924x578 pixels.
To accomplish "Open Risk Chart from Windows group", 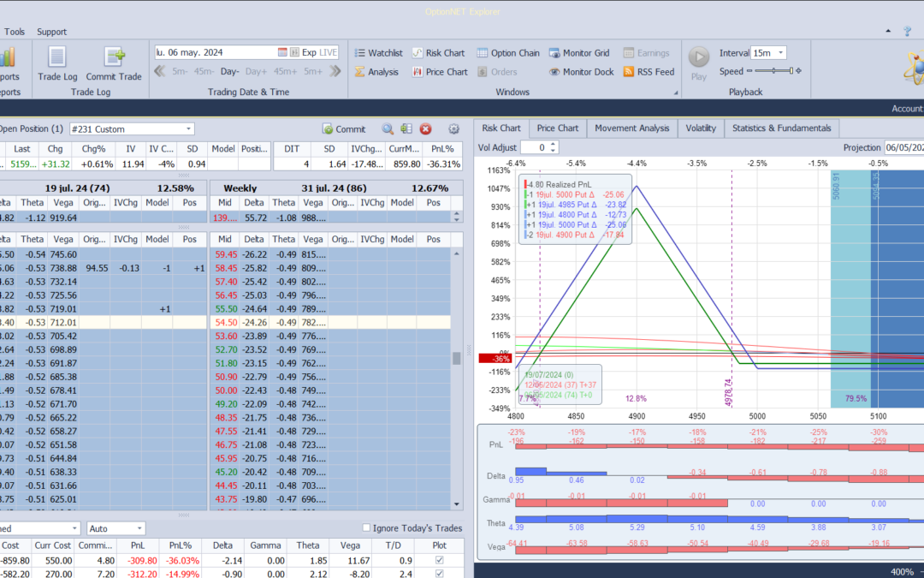I will pos(438,53).
